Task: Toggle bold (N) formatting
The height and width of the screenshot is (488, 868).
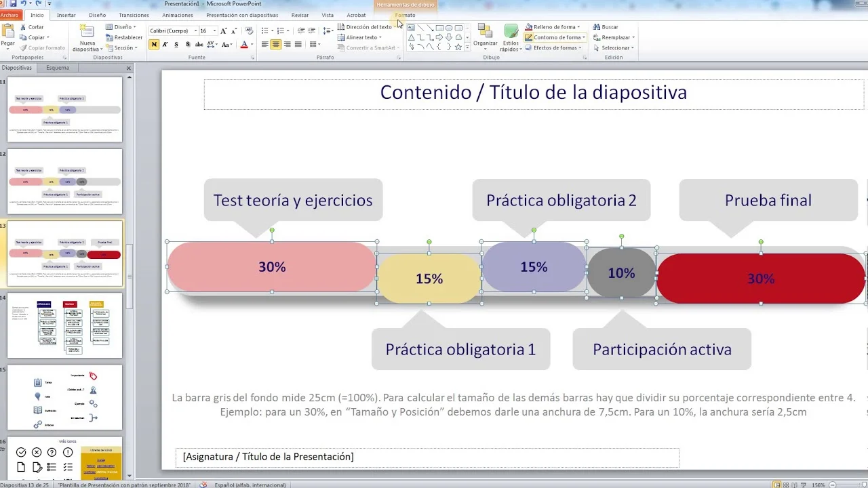Action: tap(154, 45)
